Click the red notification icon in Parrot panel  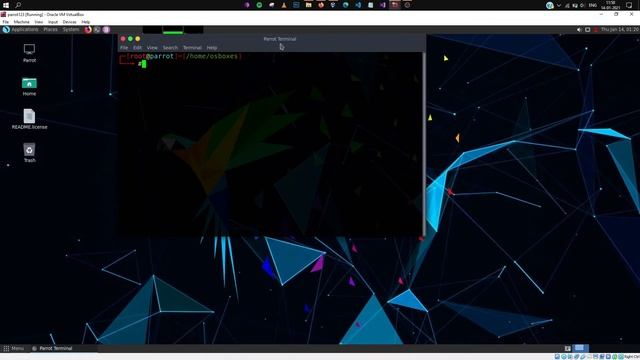596,30
